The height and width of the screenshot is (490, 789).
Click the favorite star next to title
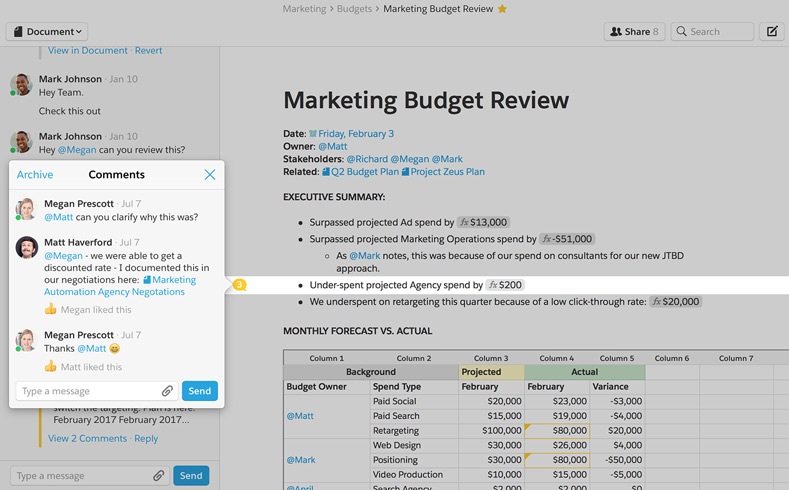503,9
